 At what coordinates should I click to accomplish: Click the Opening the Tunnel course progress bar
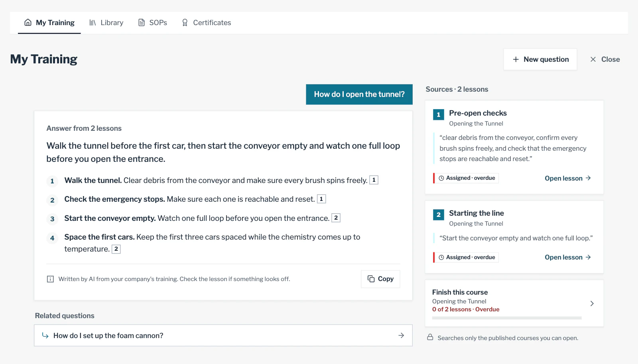click(507, 318)
